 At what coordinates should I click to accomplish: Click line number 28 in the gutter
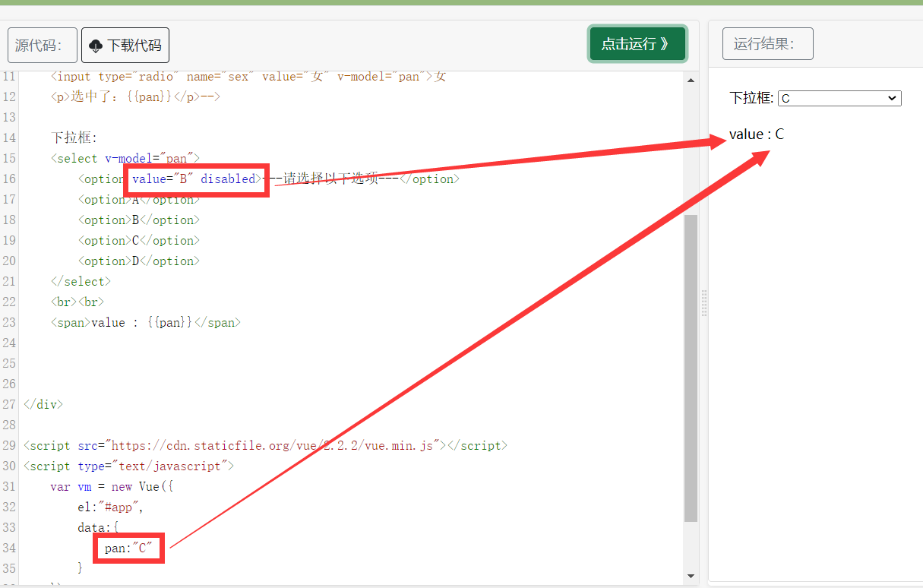pyautogui.click(x=9, y=425)
